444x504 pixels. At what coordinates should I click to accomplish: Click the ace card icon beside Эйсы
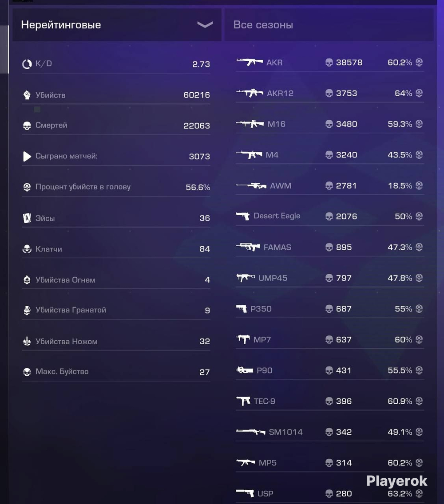[27, 218]
